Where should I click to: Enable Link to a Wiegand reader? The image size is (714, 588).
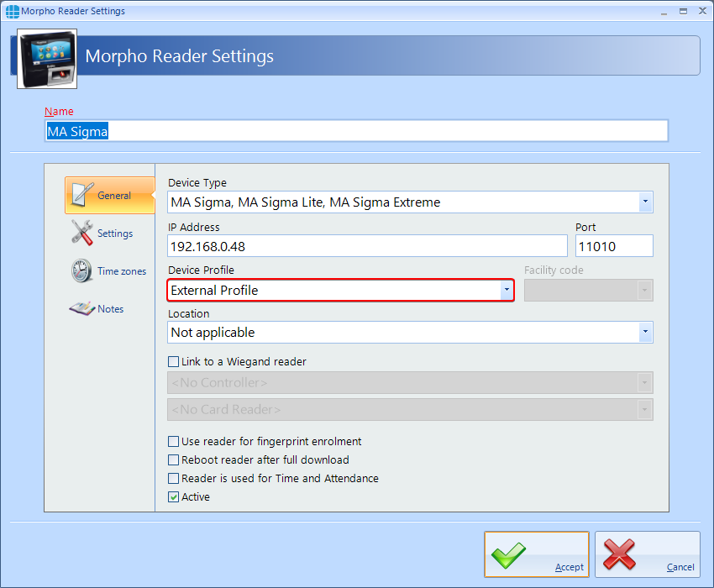(x=174, y=362)
